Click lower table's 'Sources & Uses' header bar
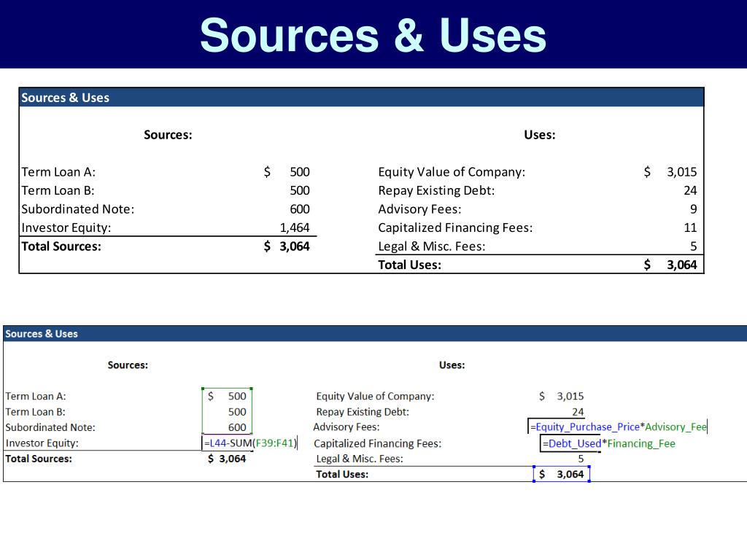 tap(375, 333)
